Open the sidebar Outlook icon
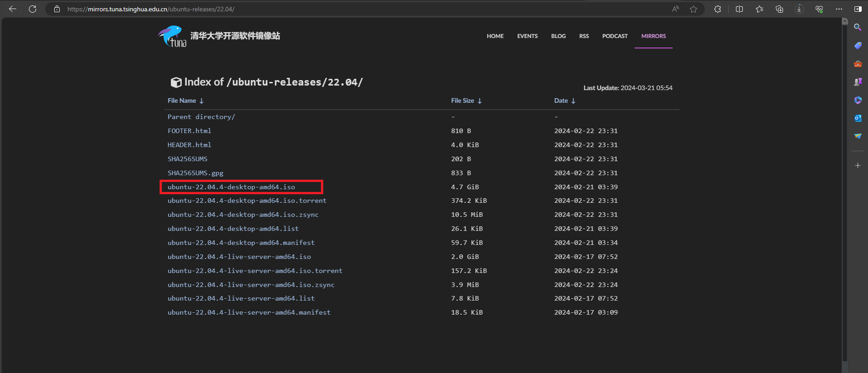The width and height of the screenshot is (868, 373). [858, 118]
